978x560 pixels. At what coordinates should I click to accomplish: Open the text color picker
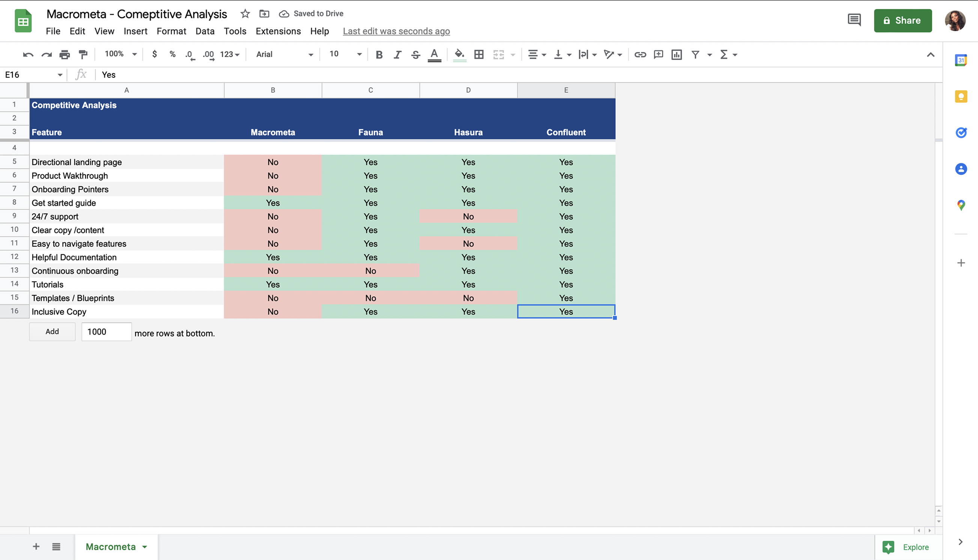click(434, 55)
